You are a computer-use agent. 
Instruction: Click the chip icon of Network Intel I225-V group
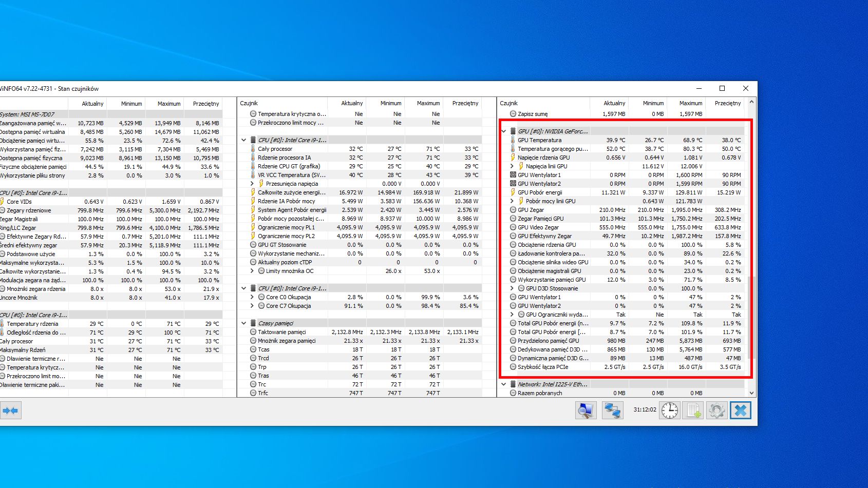pos(513,384)
